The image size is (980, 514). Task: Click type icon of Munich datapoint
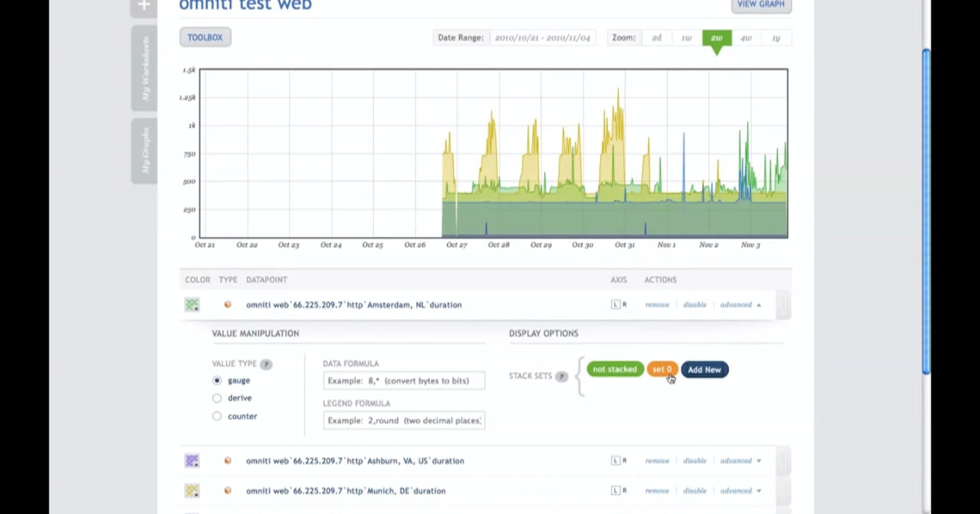228,491
